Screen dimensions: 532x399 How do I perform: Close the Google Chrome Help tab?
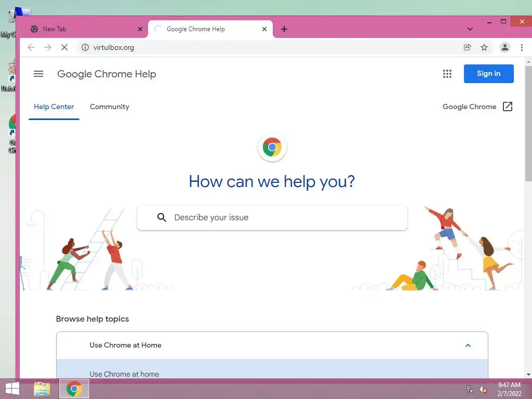point(264,29)
